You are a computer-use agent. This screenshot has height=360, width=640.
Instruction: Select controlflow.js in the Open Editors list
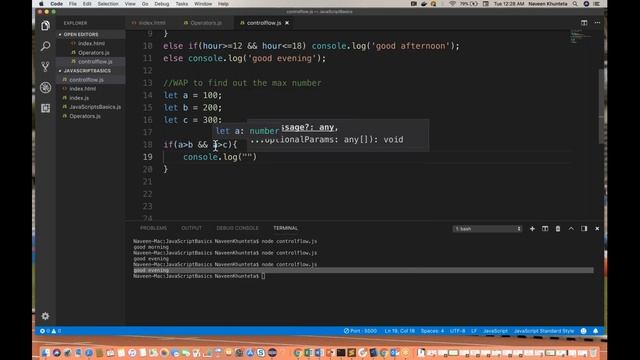pos(95,62)
